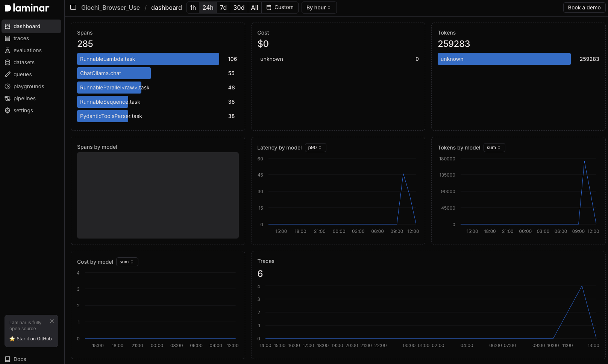Select the 30d time range
Screen dimensions: 608x364
[x=239, y=8]
